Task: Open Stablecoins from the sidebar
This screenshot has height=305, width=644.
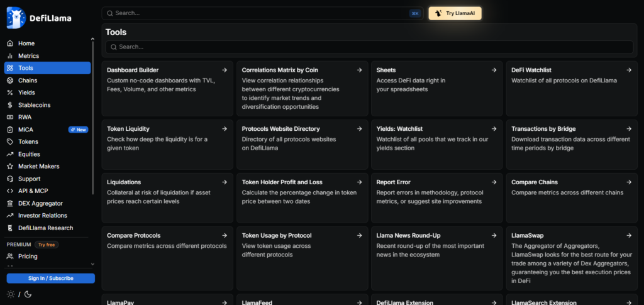Action: pyautogui.click(x=47, y=105)
